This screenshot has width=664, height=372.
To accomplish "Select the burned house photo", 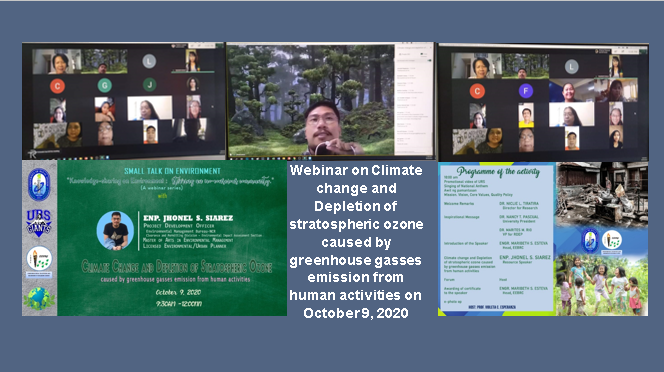I will tap(602, 194).
